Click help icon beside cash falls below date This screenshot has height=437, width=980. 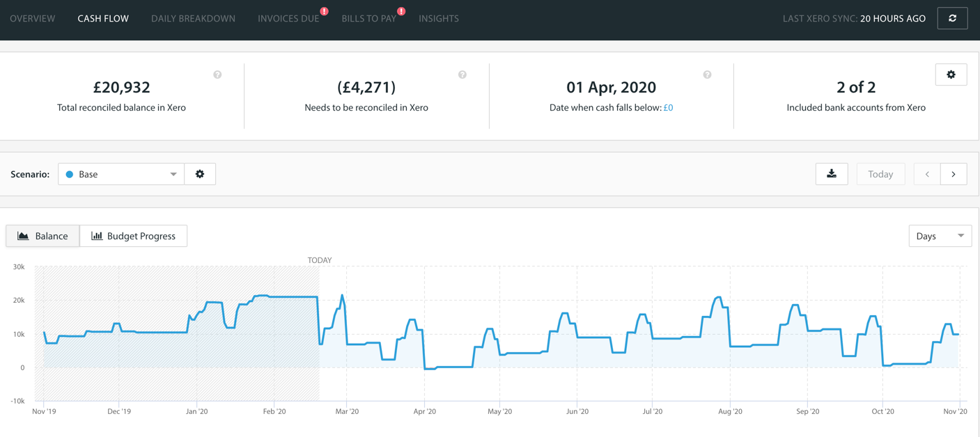click(707, 74)
